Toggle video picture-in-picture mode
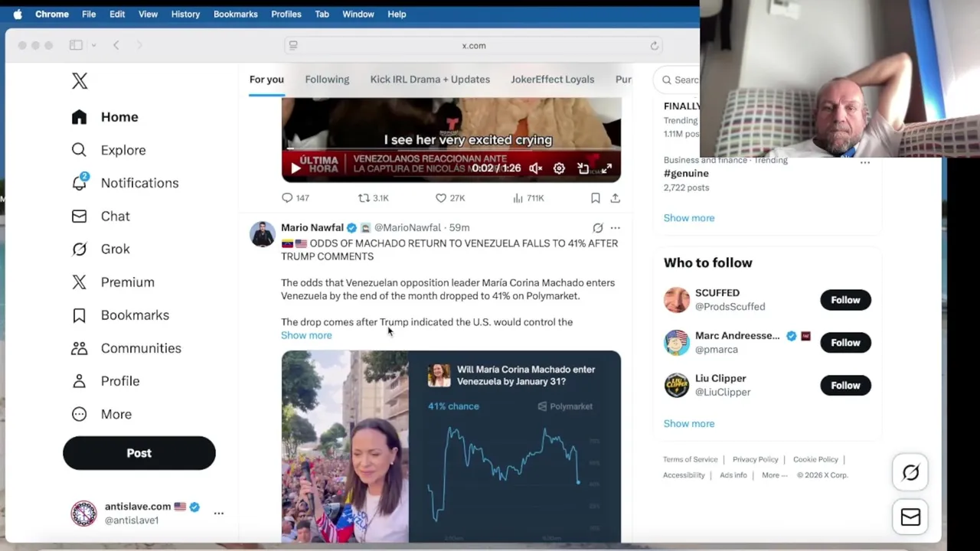980x551 pixels. 583,168
